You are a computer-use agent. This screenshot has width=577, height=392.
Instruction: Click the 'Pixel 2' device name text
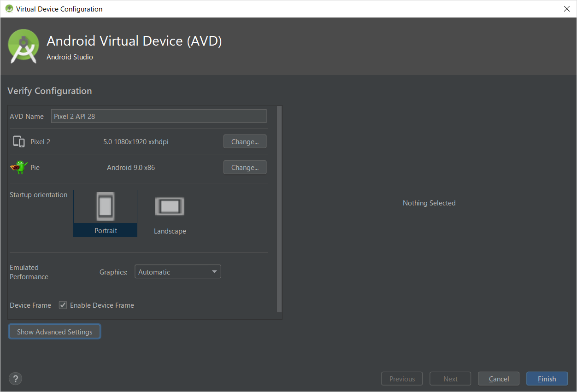tap(41, 141)
